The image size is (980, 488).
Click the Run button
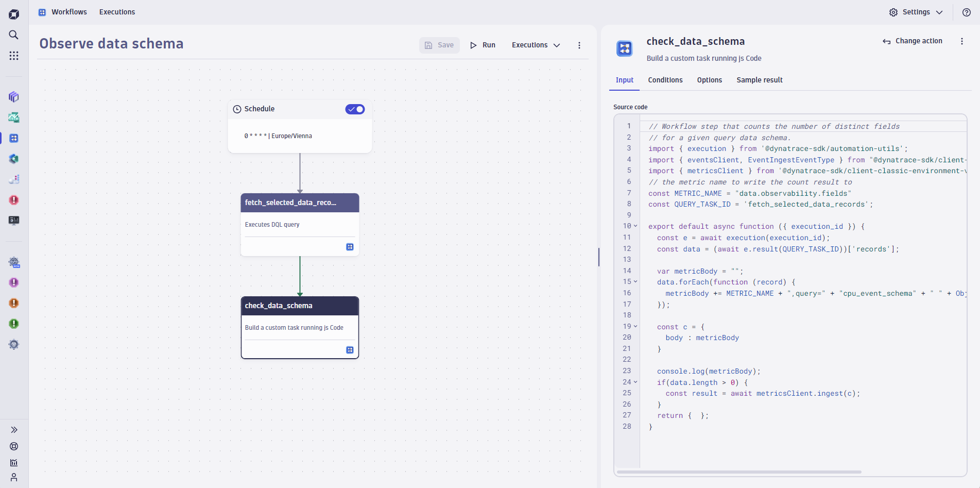point(483,45)
